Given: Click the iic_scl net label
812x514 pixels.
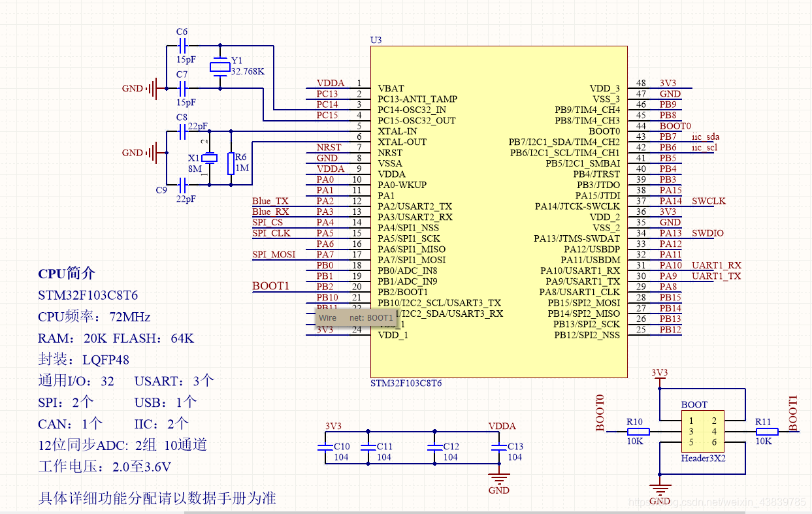Looking at the screenshot, I should [704, 148].
